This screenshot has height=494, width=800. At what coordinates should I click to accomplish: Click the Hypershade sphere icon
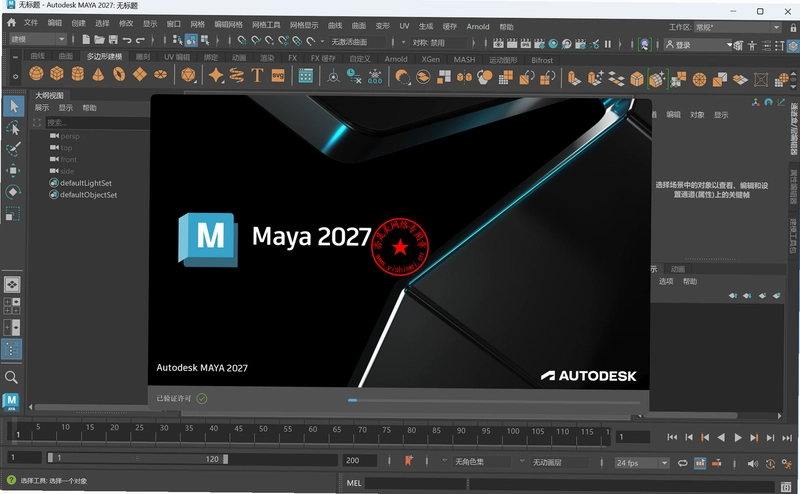[553, 44]
